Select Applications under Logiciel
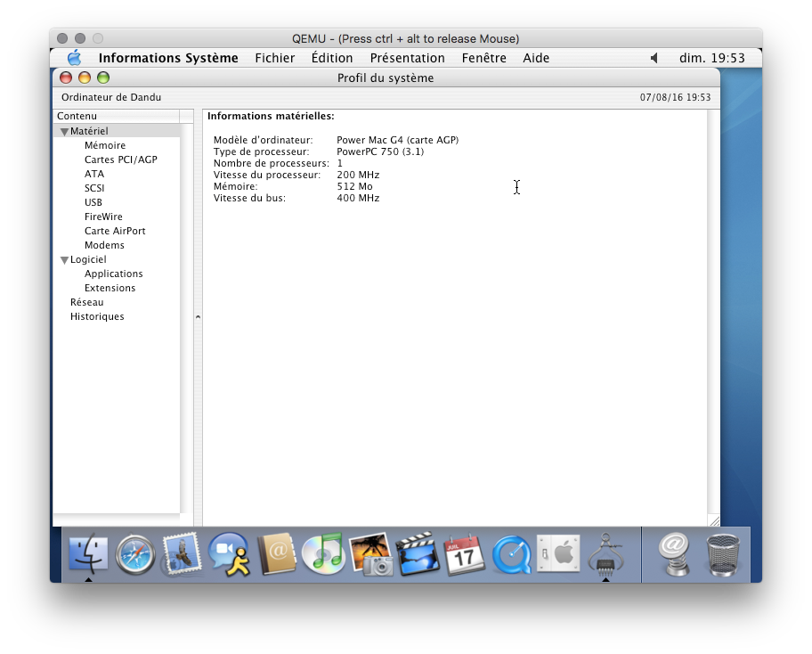812x654 pixels. click(113, 274)
